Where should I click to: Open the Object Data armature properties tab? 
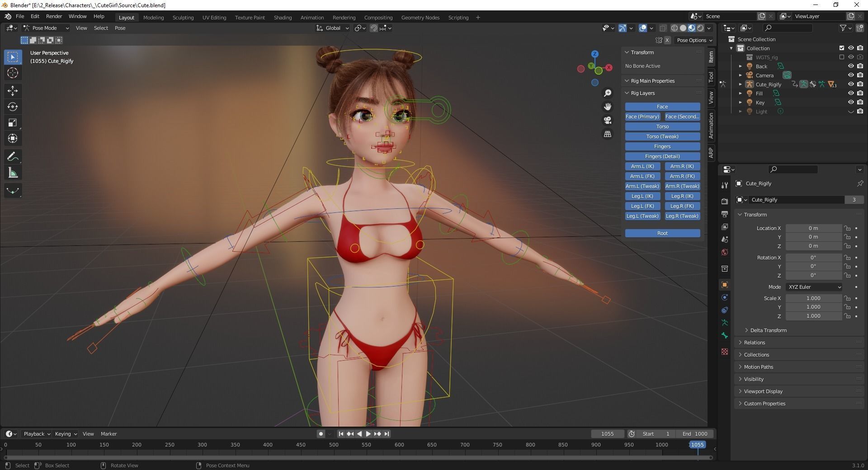click(x=725, y=323)
